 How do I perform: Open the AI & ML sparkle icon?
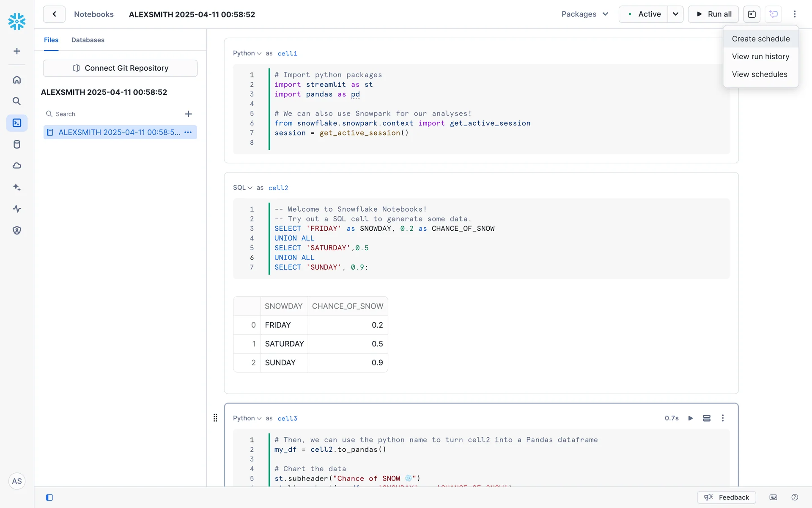[x=17, y=187]
